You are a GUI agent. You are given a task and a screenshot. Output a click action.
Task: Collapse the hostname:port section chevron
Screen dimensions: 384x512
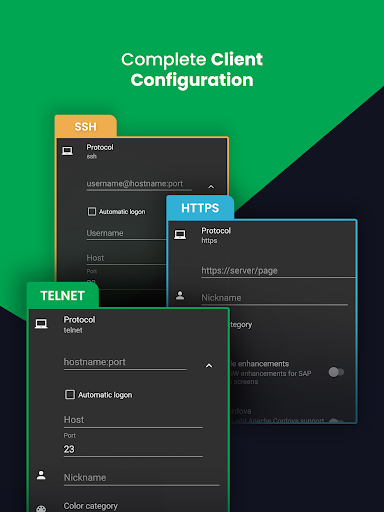coord(209,366)
